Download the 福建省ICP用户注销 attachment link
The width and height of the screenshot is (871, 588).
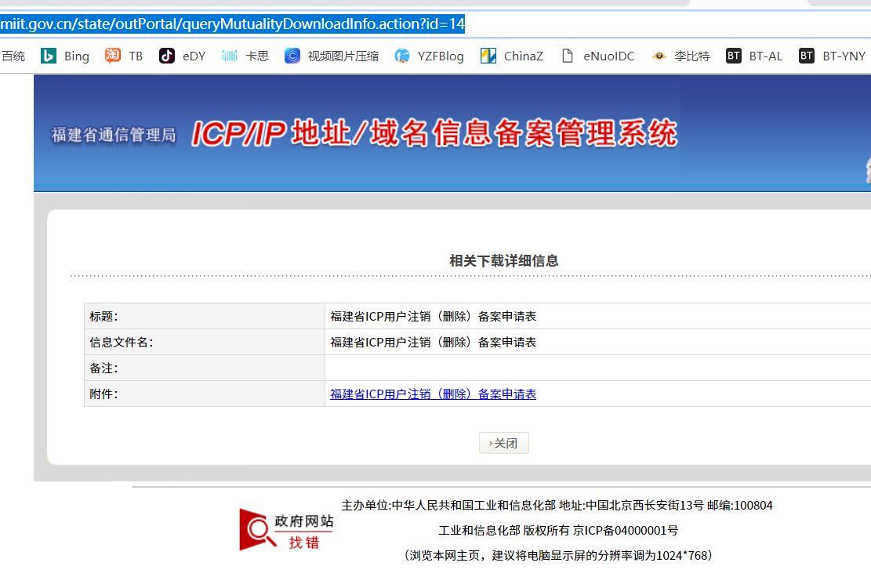[433, 394]
